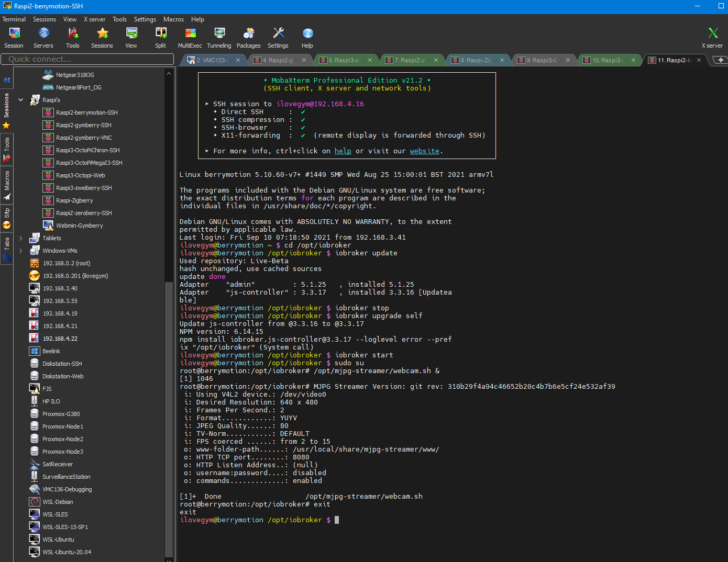This screenshot has width=728, height=562.
Task: Open the Macros menu in the menu bar
Action: (x=173, y=19)
